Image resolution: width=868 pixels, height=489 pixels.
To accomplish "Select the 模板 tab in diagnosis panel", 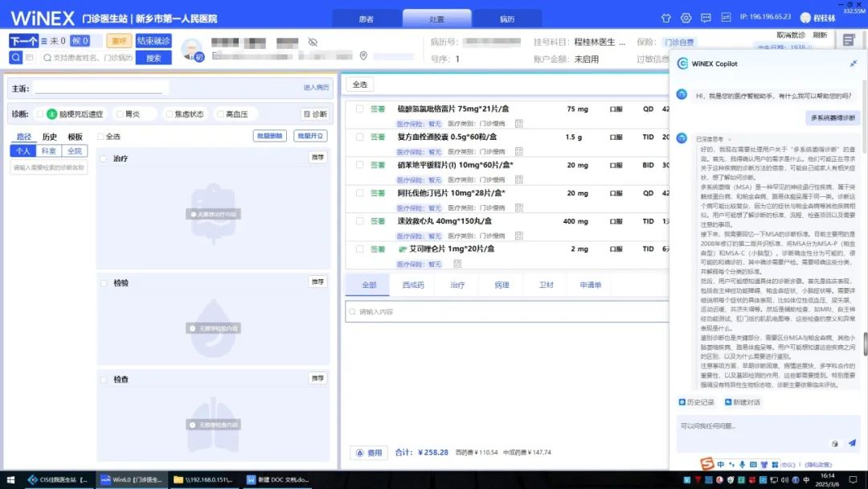I will [76, 137].
